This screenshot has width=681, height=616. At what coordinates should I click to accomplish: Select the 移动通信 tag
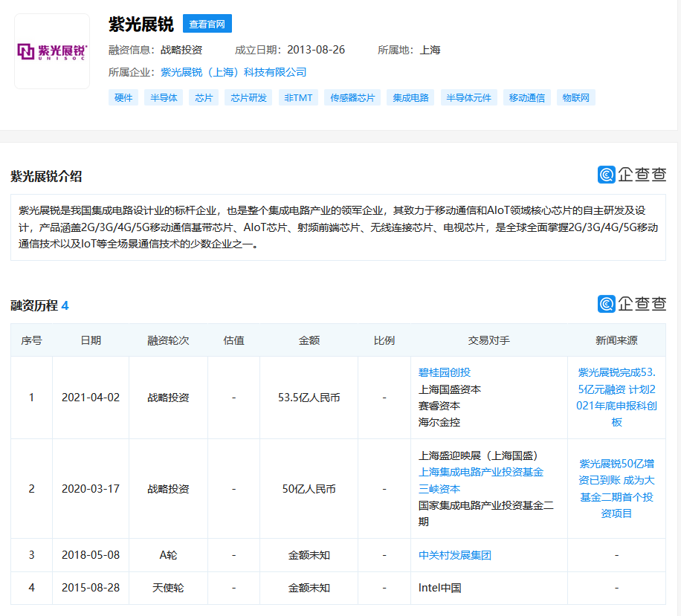tap(527, 97)
